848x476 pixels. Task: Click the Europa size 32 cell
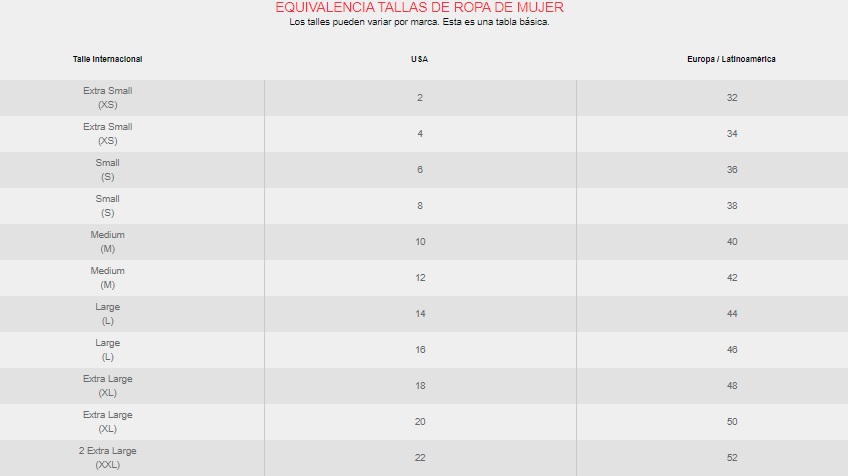pos(732,98)
